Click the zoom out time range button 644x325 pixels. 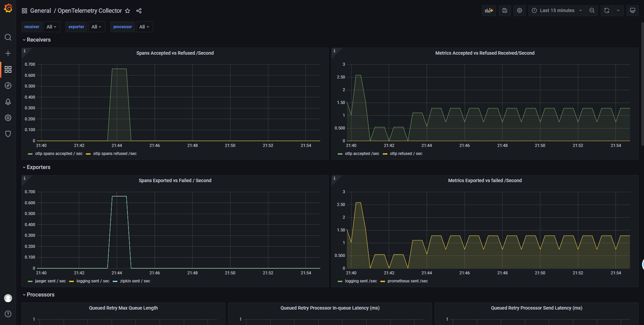tap(592, 10)
